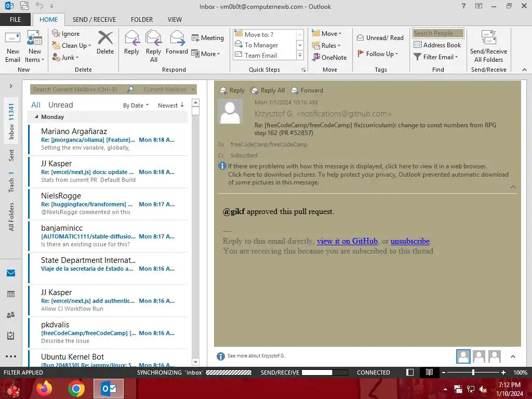This screenshot has width=532, height=399.
Task: Click Reply in the reading pane
Action: pyautogui.click(x=232, y=90)
